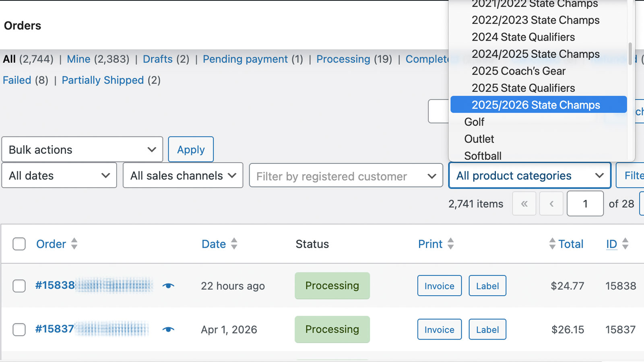Select Golf in the product categories list
Screen dimensions: 644x362
coord(474,121)
